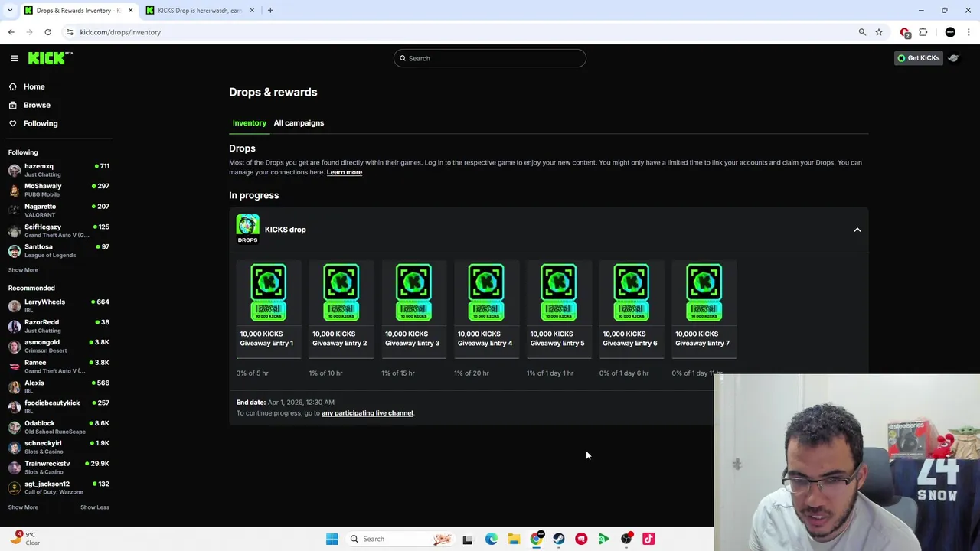Collapse Recommended list with Show Less

tap(95, 507)
